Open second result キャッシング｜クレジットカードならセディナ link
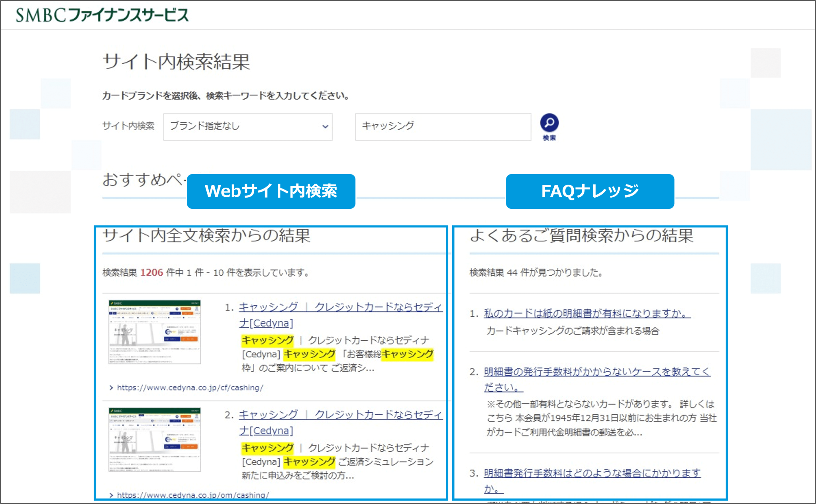Viewport: 816px width, 504px height. tap(341, 422)
